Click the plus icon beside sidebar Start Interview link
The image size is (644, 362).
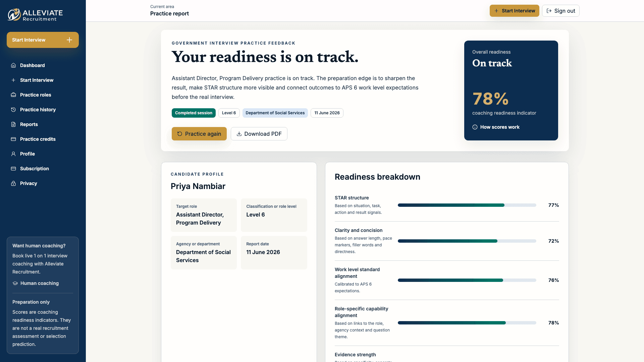[13, 80]
